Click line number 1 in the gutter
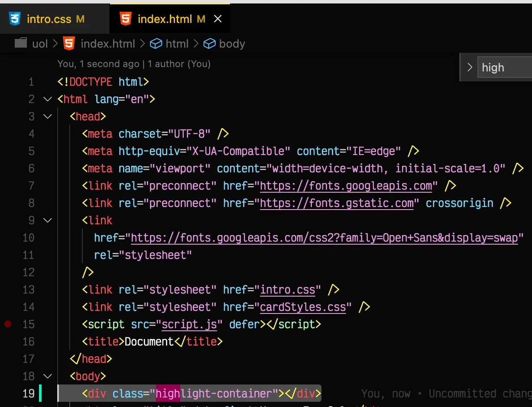The image size is (532, 407). (31, 82)
